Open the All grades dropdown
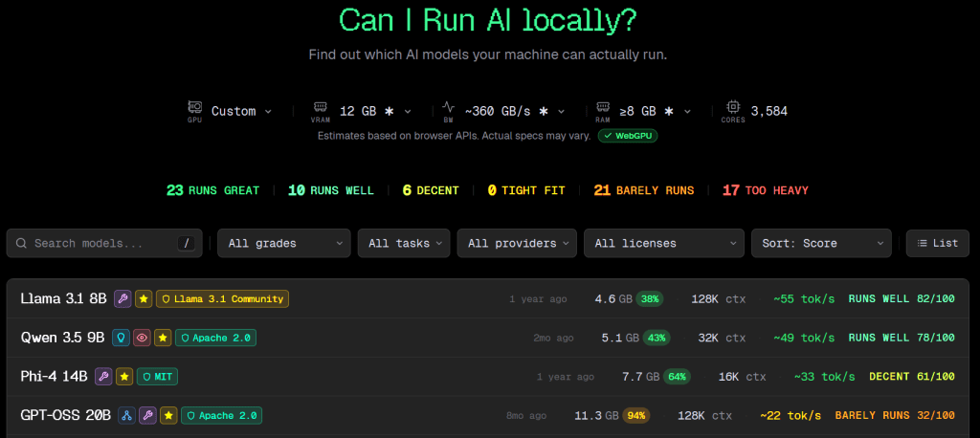The width and height of the screenshot is (980, 438). click(x=284, y=243)
